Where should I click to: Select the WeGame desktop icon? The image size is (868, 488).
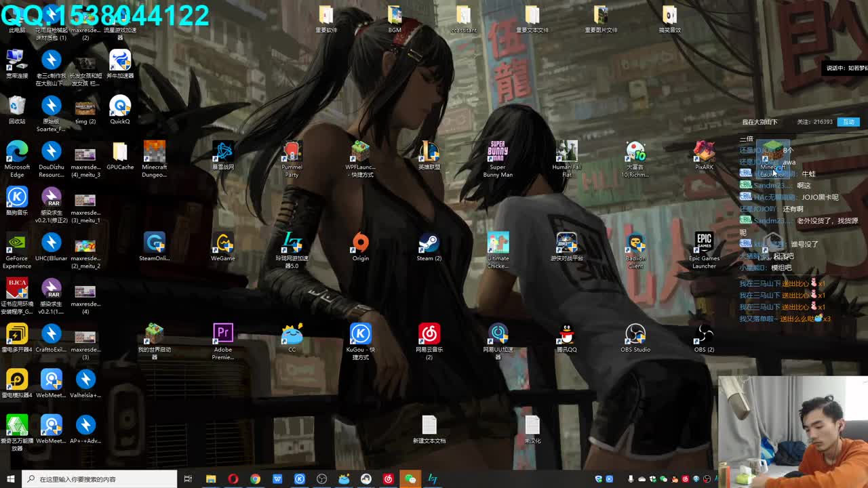[223, 244]
